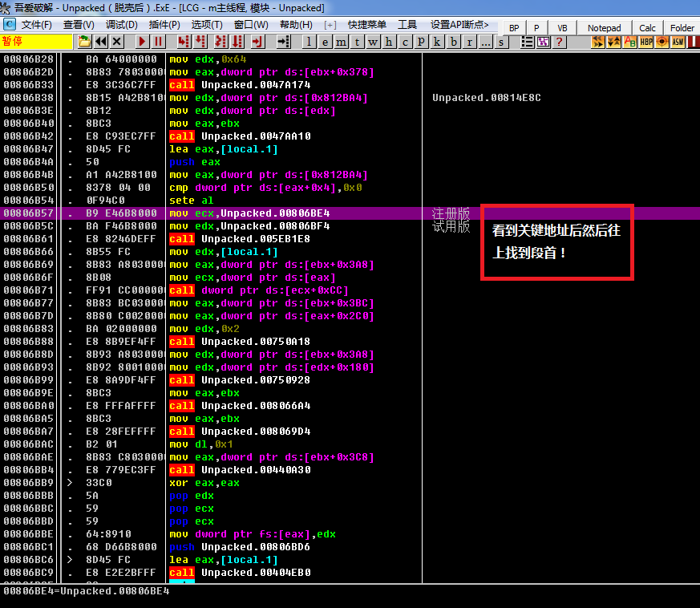Open the 调试(D) menu
Screen dimensions: 700x608
(x=121, y=25)
